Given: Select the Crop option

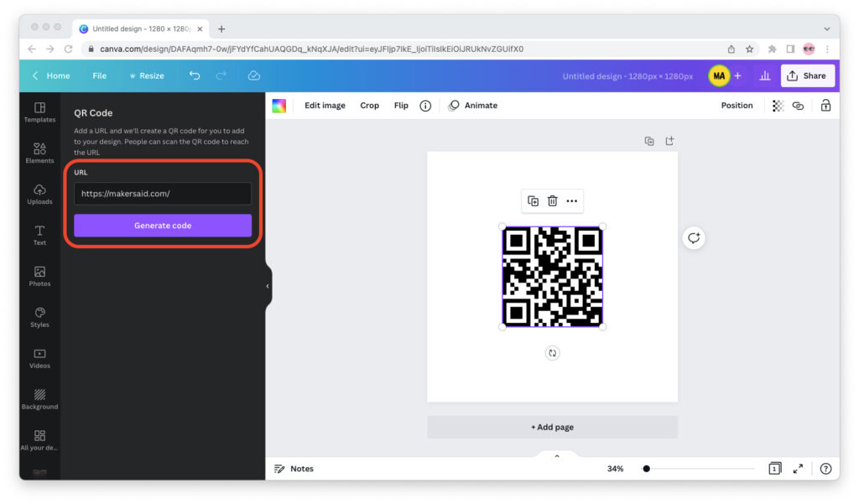Looking at the screenshot, I should coord(369,105).
